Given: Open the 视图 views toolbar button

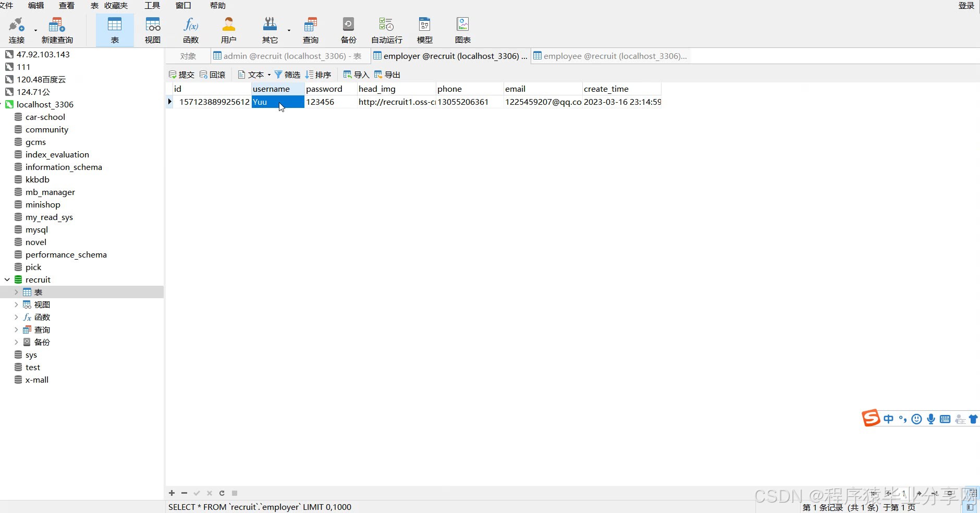Looking at the screenshot, I should click(153, 30).
